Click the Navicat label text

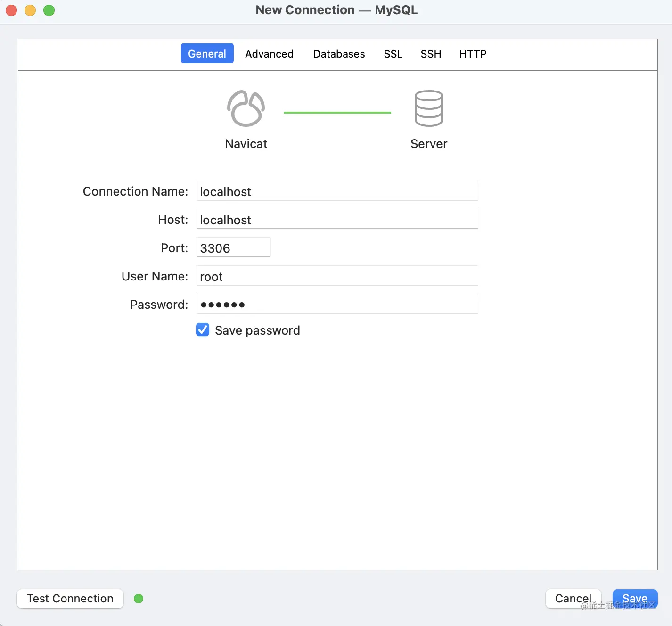tap(246, 144)
